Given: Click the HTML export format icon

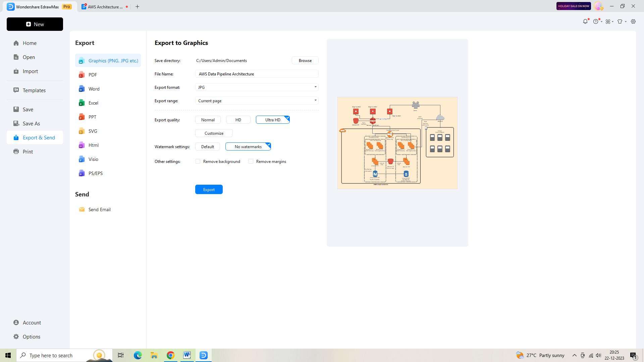Looking at the screenshot, I should click(x=81, y=145).
